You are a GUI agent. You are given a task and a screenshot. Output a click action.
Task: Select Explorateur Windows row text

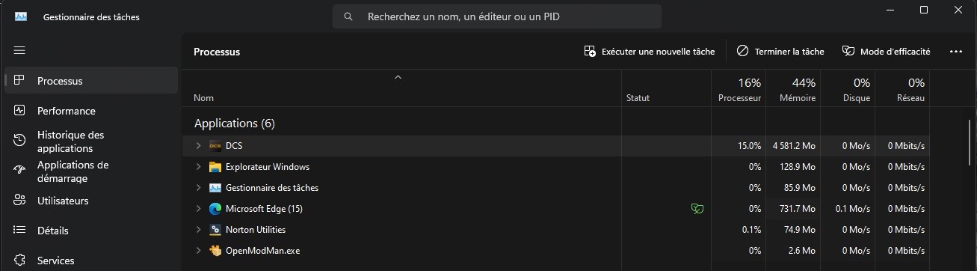pos(268,167)
